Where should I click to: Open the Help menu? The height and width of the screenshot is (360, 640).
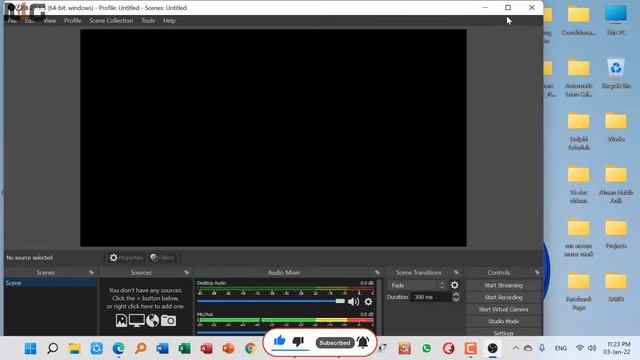[169, 20]
